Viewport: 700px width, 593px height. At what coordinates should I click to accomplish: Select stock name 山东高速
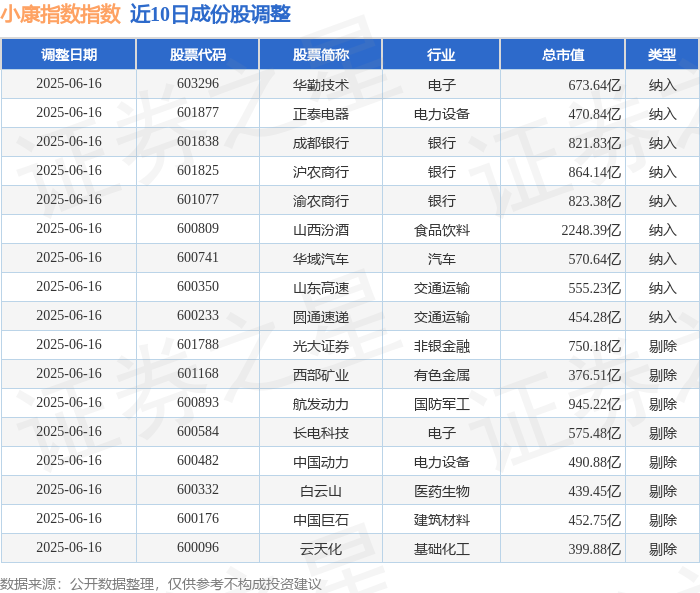pyautogui.click(x=321, y=288)
